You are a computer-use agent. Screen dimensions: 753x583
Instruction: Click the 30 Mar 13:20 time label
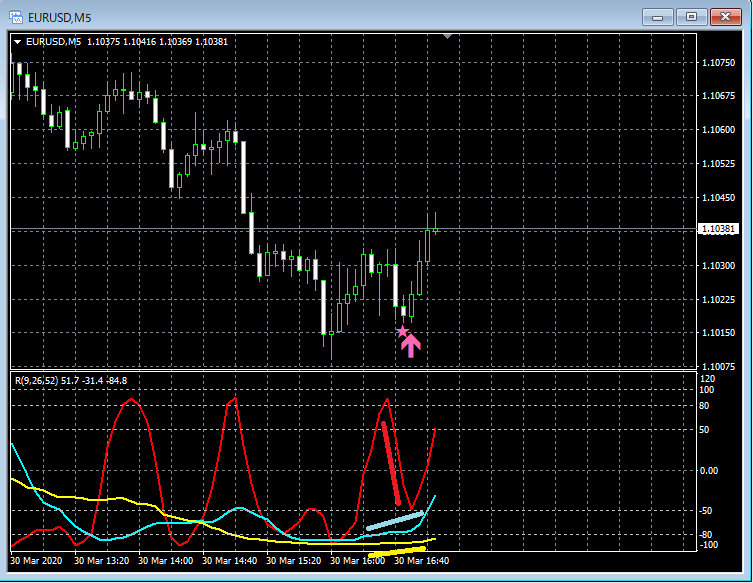click(x=101, y=561)
